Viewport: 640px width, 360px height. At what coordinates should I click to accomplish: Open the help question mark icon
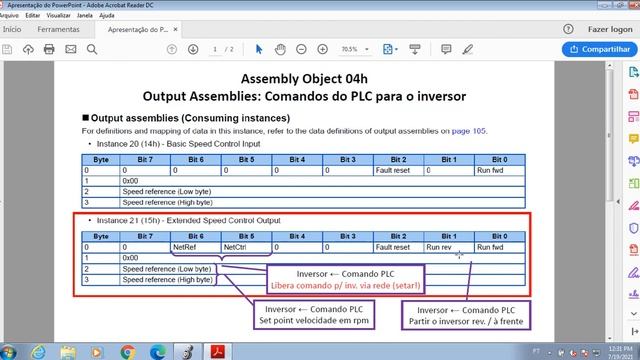[x=568, y=29]
